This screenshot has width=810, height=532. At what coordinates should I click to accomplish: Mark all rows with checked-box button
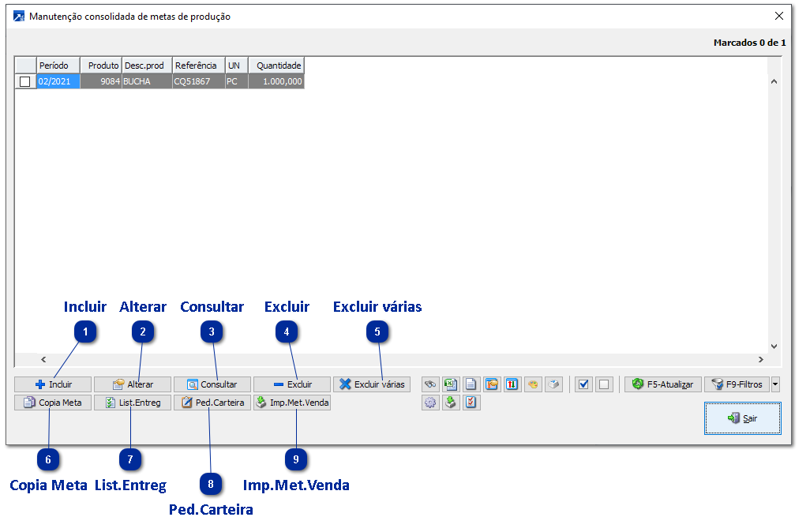[x=583, y=384]
